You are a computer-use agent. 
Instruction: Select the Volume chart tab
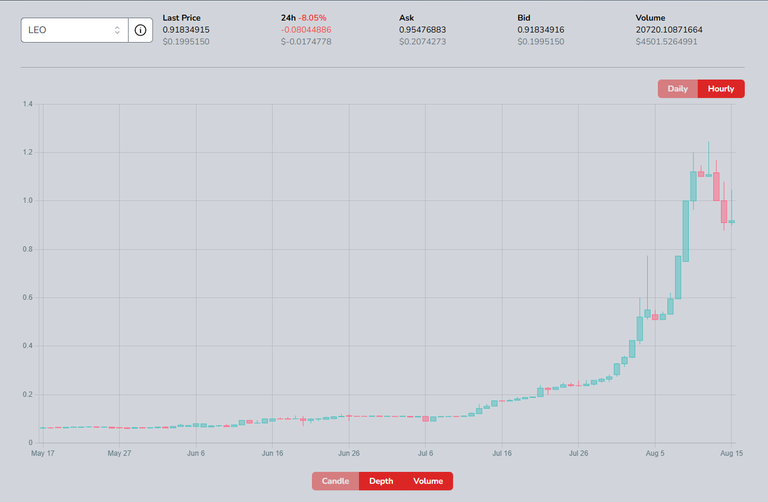[428, 481]
